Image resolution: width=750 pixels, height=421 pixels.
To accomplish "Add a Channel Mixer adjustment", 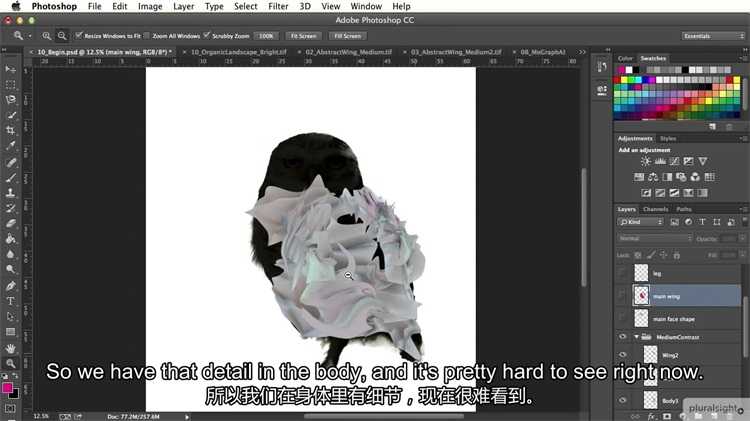I will (x=695, y=177).
